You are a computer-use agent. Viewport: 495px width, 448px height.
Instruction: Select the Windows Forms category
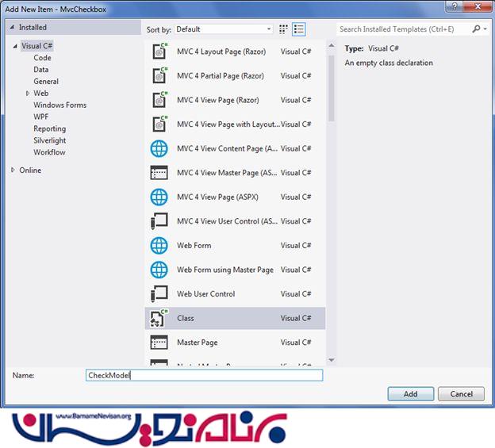coord(60,105)
